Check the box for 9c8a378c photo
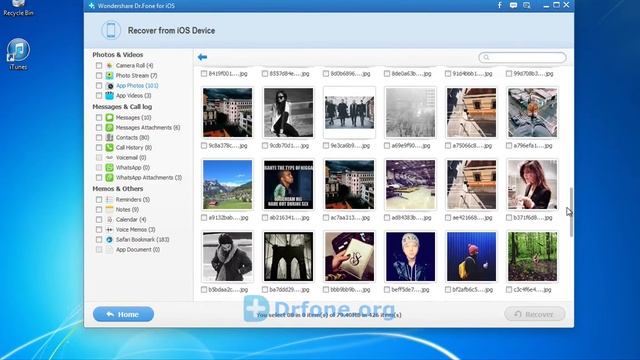The image size is (640, 360). coord(204,146)
